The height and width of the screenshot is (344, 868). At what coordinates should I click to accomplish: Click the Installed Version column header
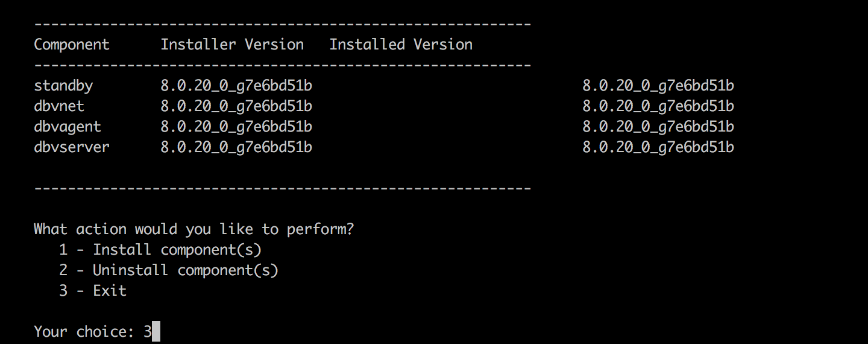pyautogui.click(x=401, y=45)
